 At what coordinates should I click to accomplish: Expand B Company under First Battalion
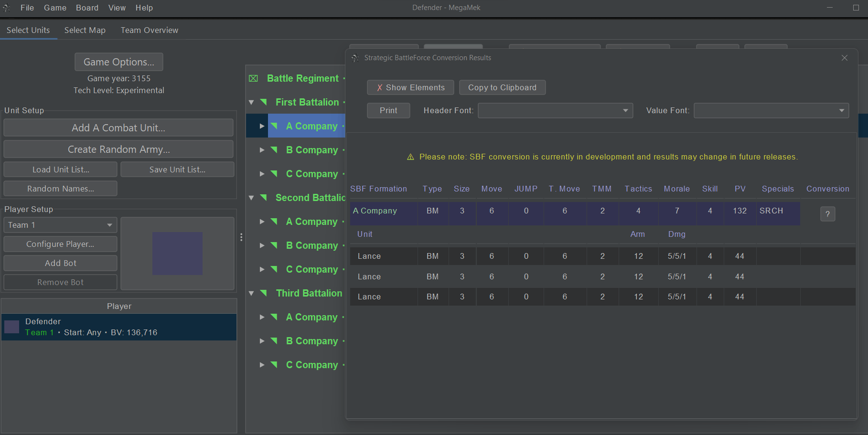point(262,150)
